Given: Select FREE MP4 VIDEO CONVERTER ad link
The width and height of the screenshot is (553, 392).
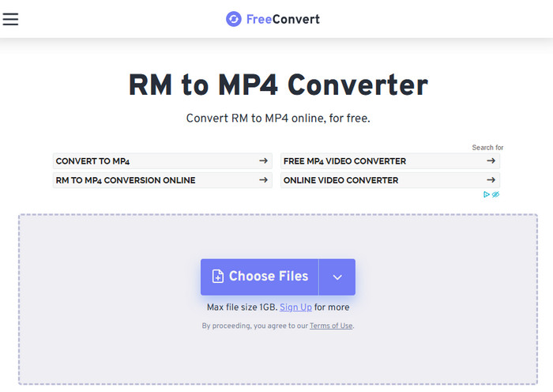Looking at the screenshot, I should pyautogui.click(x=390, y=161).
